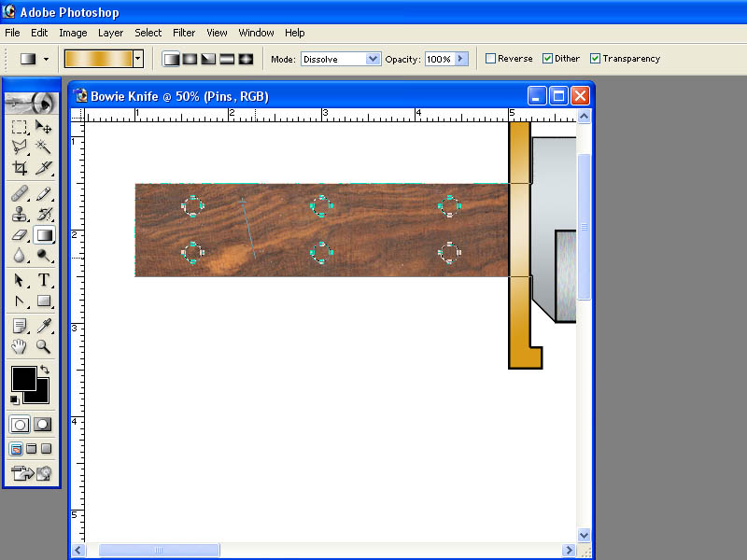Open the Mode dropdown showing Dissolve

point(341,59)
